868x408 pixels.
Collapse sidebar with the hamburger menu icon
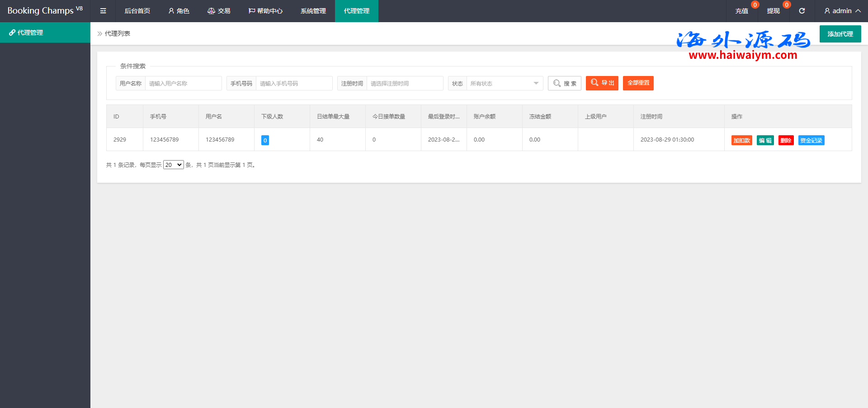(x=103, y=11)
